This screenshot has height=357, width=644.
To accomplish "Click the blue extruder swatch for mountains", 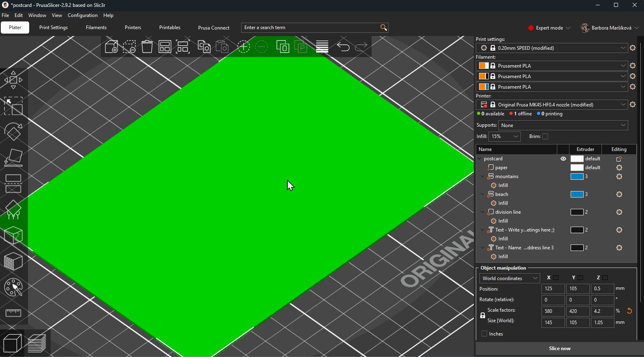I will (577, 176).
